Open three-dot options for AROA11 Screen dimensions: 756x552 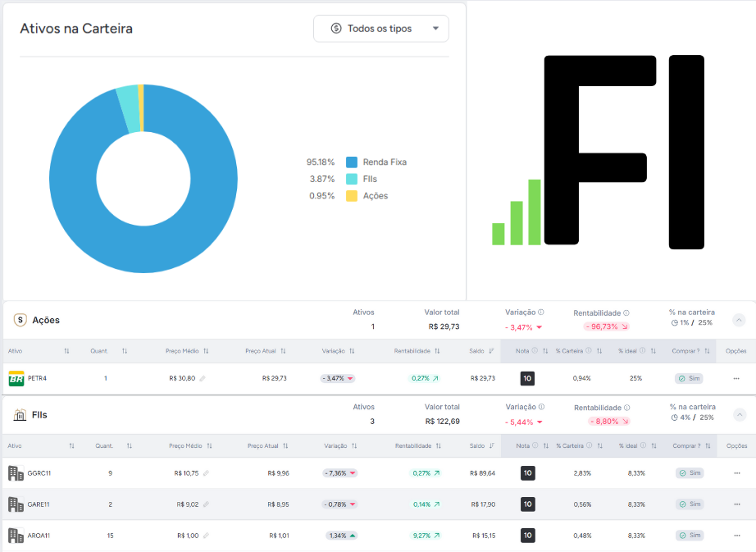tap(736, 536)
